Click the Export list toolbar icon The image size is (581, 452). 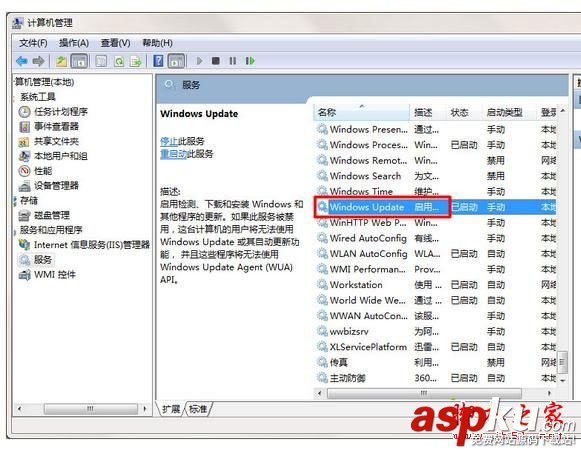pyautogui.click(x=136, y=61)
